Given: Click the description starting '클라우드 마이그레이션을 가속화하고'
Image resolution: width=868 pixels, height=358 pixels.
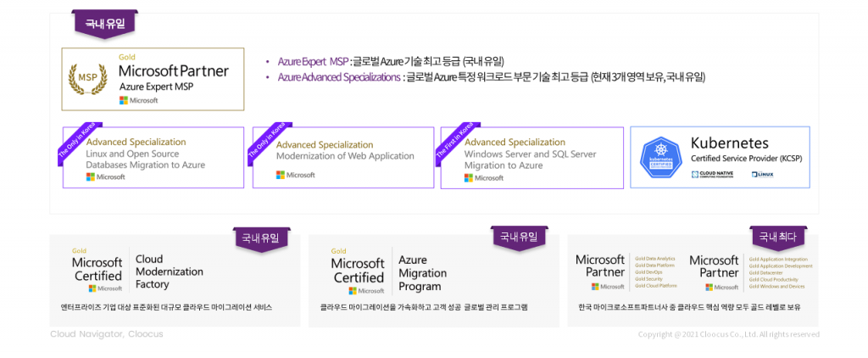Looking at the screenshot, I should click(x=424, y=307).
